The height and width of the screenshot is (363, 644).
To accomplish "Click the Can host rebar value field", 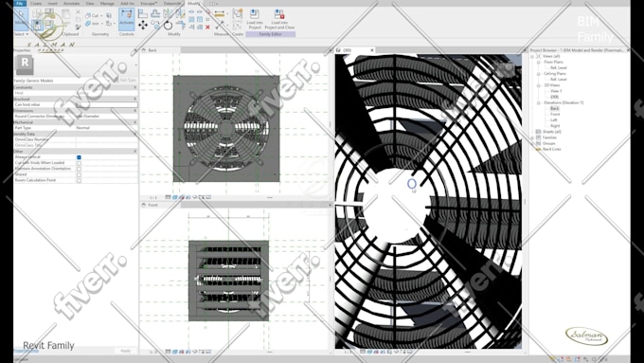I will click(x=107, y=105).
